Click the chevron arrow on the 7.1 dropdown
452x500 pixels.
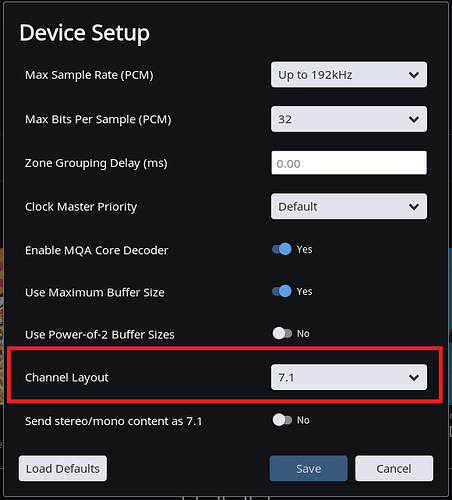[414, 377]
